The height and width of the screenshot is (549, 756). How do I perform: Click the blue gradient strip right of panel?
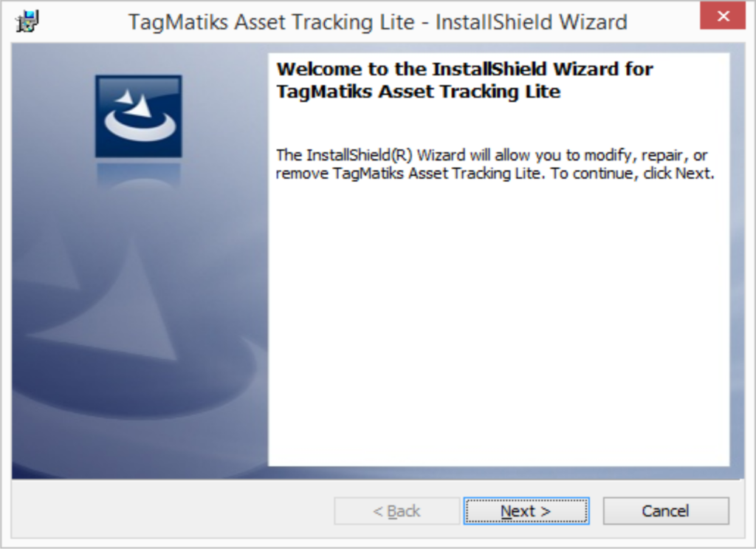[x=738, y=261]
